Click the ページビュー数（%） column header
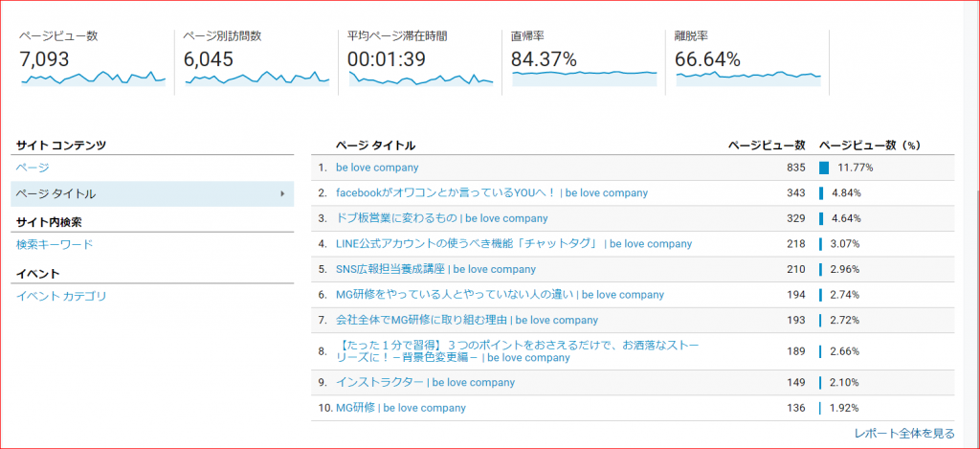Viewport: 980px width, 449px height. (870, 146)
